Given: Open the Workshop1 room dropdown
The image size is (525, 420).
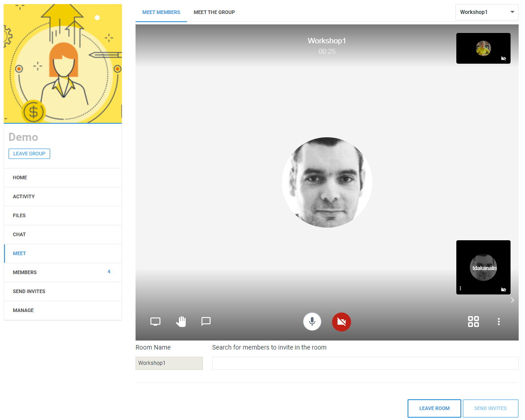Looking at the screenshot, I should point(487,12).
